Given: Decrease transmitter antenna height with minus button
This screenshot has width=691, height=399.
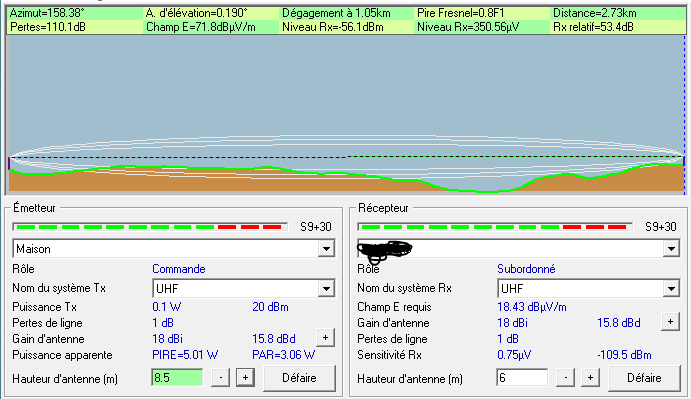Looking at the screenshot, I should click(220, 378).
